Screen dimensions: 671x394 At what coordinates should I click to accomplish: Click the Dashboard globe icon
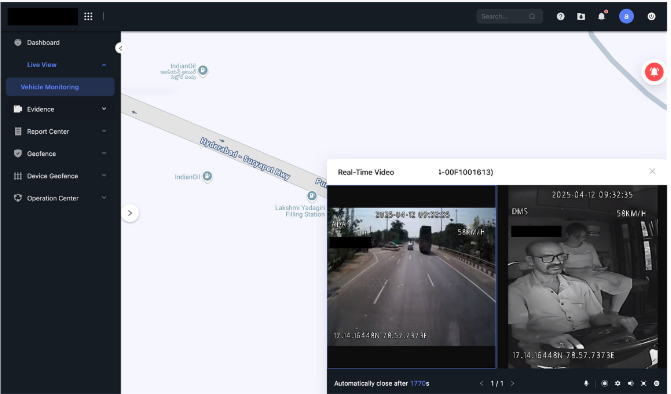point(18,42)
